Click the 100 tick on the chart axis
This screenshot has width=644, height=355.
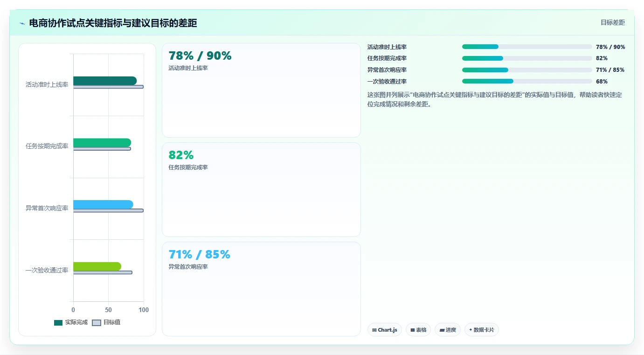[144, 310]
